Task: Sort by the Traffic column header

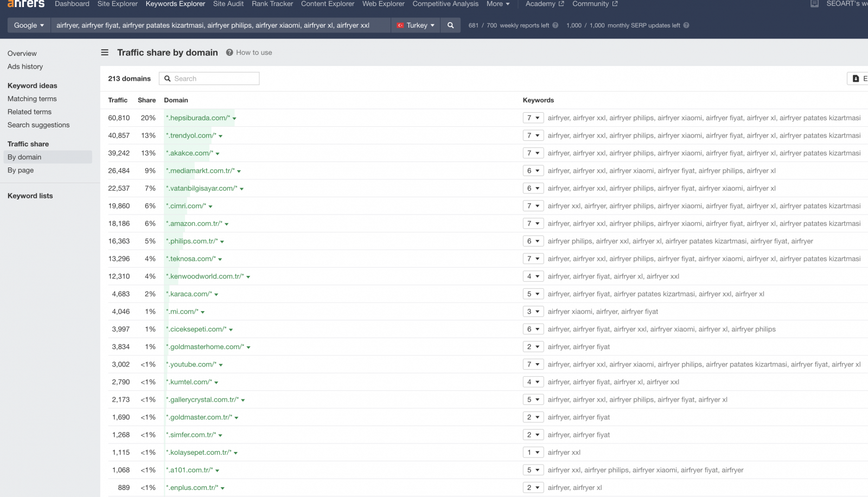Action: pos(118,100)
